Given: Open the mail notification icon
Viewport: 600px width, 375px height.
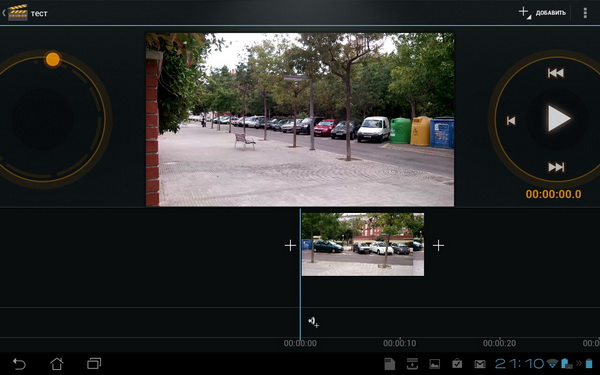Looking at the screenshot, I should (480, 364).
